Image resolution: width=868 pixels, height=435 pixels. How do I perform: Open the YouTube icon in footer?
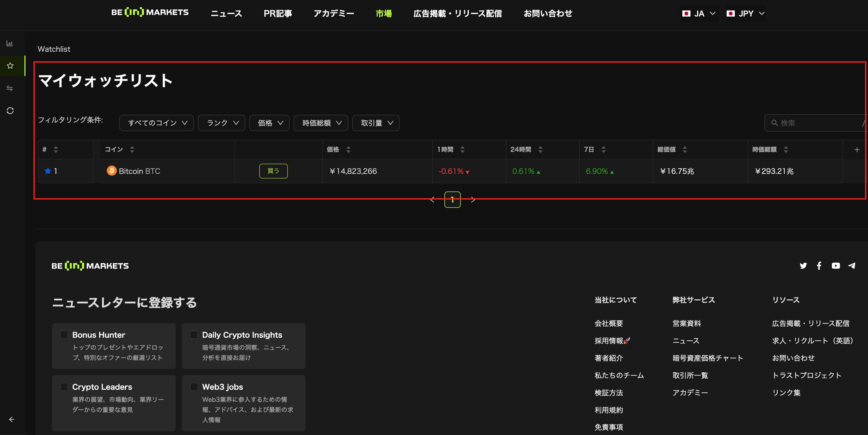(x=836, y=266)
